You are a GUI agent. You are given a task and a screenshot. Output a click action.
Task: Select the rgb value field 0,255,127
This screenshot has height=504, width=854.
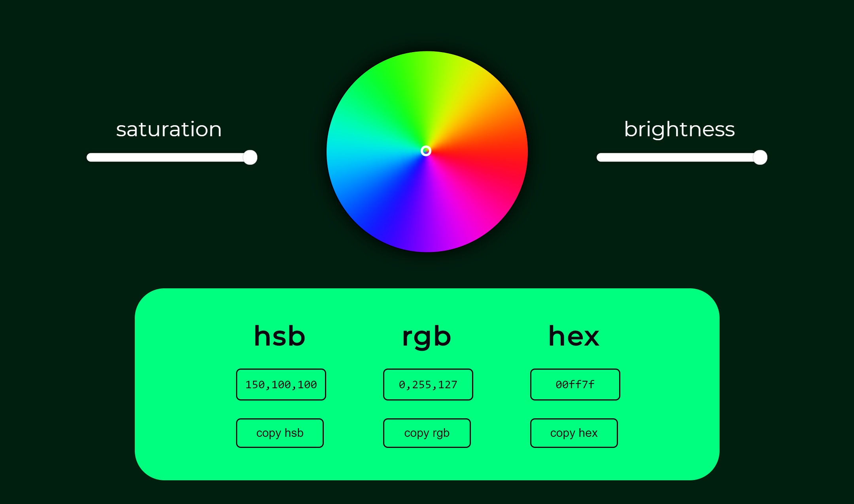tap(428, 384)
